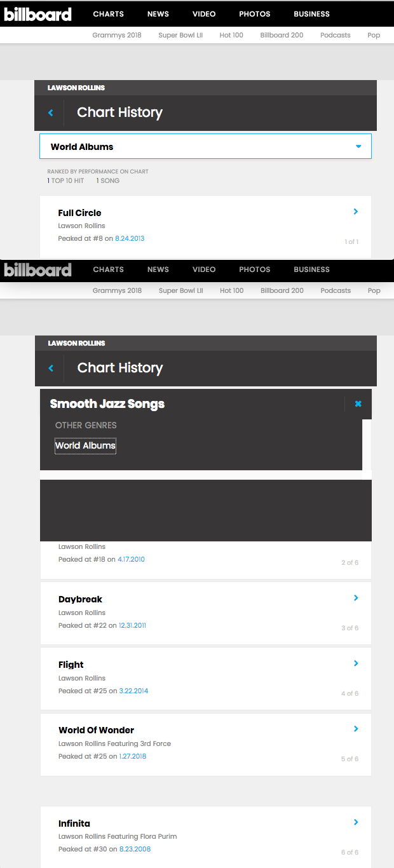
Task: Open Daybreak entry chevron arrow
Action: coord(356,598)
